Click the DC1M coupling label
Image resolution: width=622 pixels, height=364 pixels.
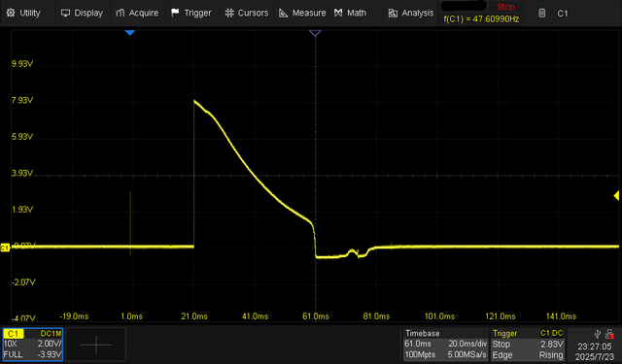[x=51, y=334]
